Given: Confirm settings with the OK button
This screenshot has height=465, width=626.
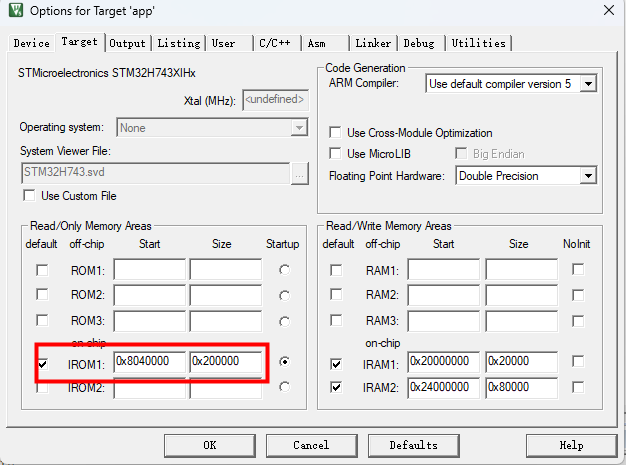Looking at the screenshot, I should (x=210, y=445).
